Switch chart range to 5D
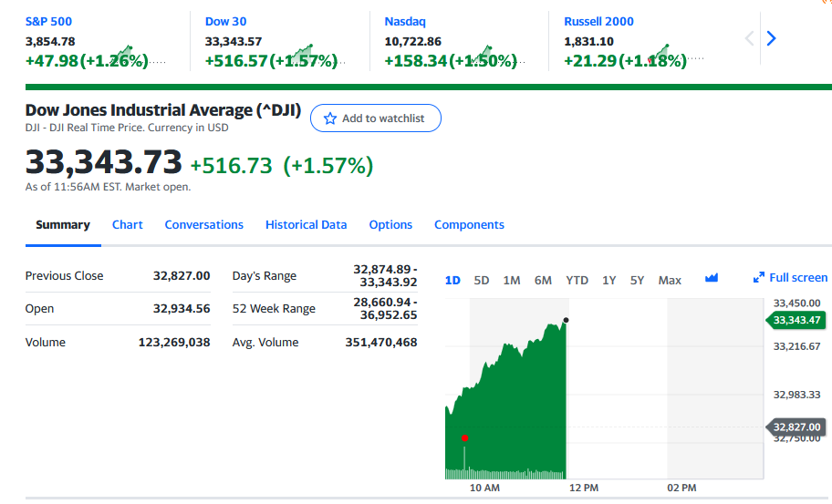832x504 pixels. (482, 281)
